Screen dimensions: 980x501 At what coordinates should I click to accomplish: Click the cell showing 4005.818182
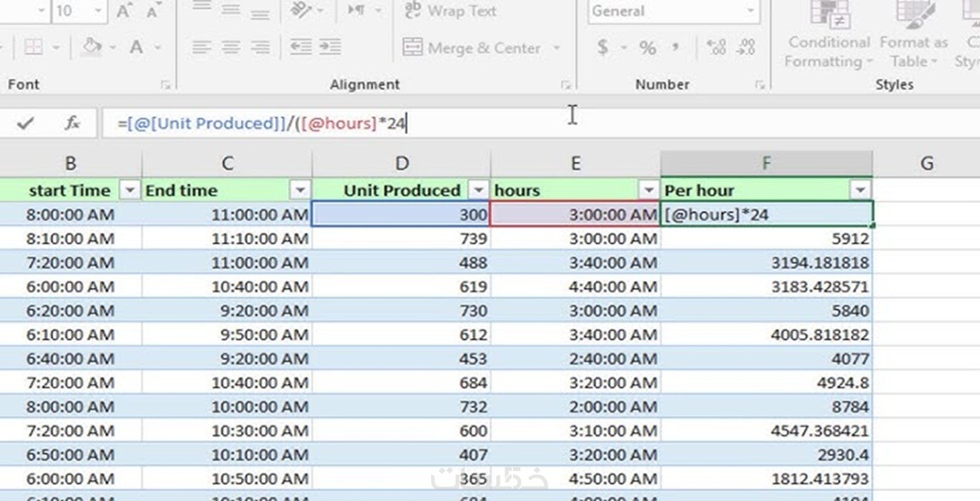(x=766, y=335)
